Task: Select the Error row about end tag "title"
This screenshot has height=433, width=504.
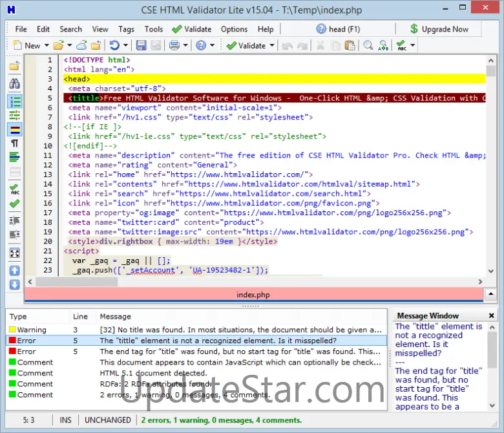Action: (x=196, y=352)
